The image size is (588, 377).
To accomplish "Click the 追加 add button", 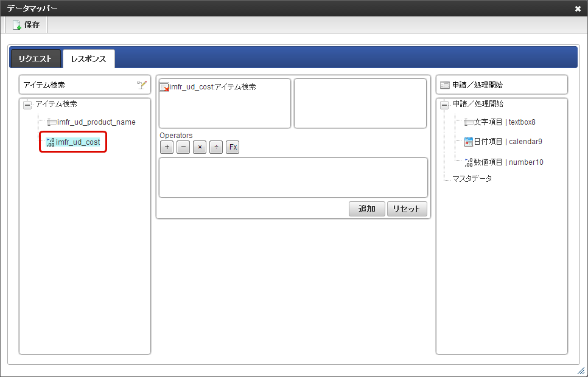I will click(x=367, y=209).
